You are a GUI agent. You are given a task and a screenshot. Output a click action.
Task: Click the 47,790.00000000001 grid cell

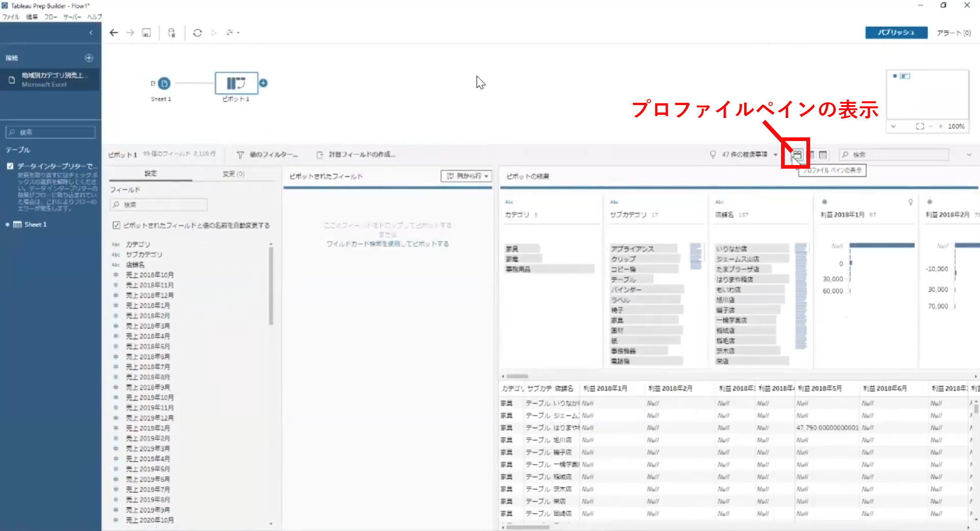828,428
